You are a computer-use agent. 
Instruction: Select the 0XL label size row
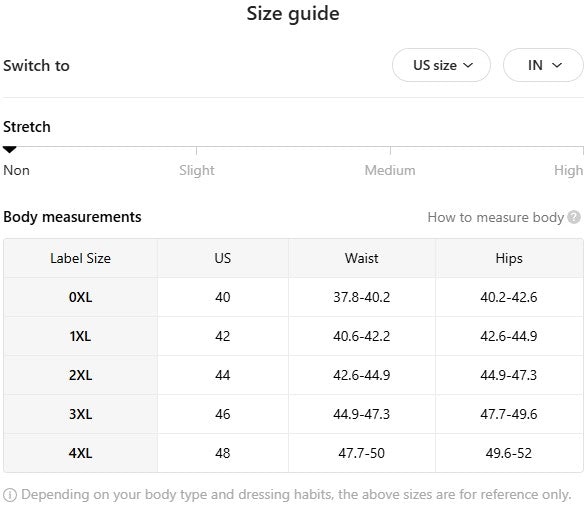click(x=293, y=297)
